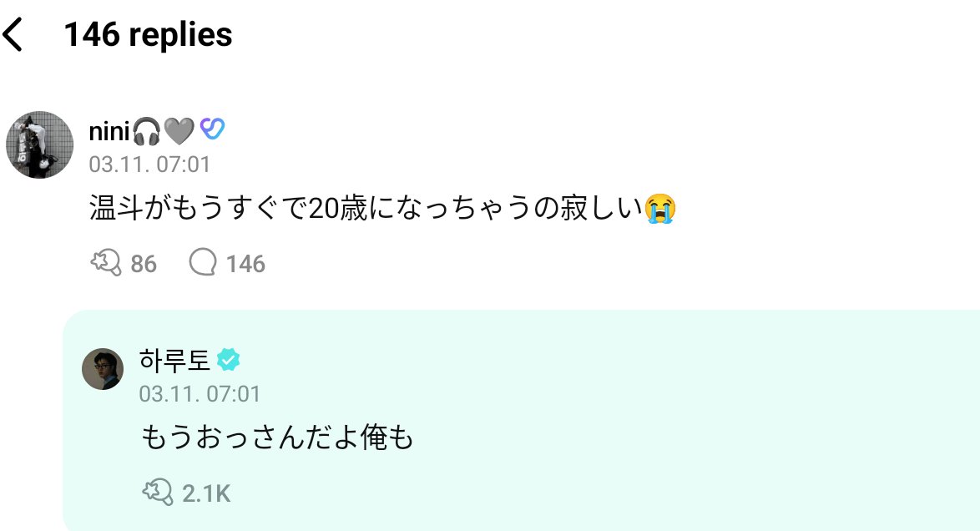Click 하루토's verified check badge
The image size is (980, 531).
pyautogui.click(x=228, y=360)
